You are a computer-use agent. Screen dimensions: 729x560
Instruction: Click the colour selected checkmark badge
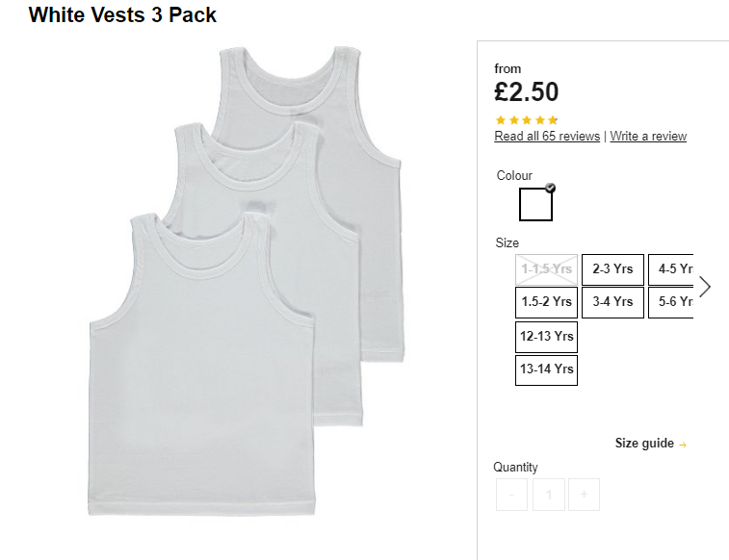point(551,188)
